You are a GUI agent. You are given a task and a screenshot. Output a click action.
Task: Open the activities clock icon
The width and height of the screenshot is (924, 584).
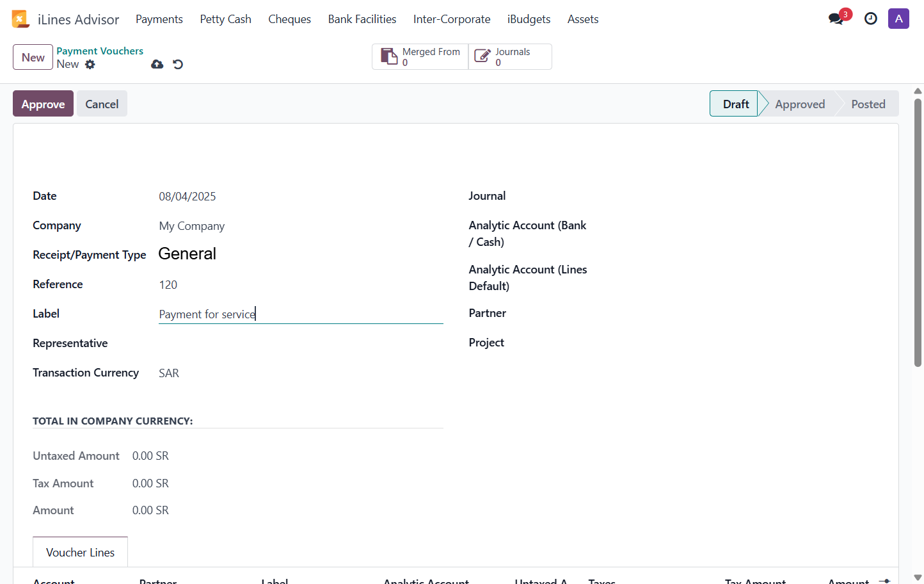click(871, 19)
